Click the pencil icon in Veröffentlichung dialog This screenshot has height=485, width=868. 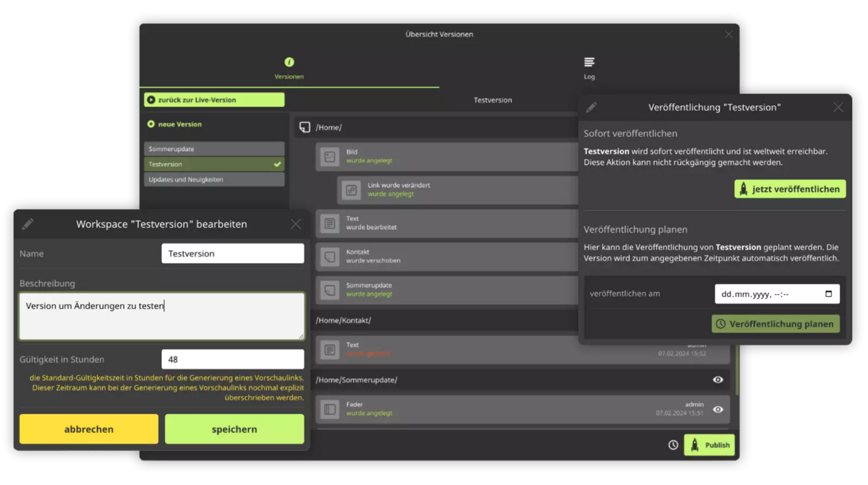tap(592, 107)
